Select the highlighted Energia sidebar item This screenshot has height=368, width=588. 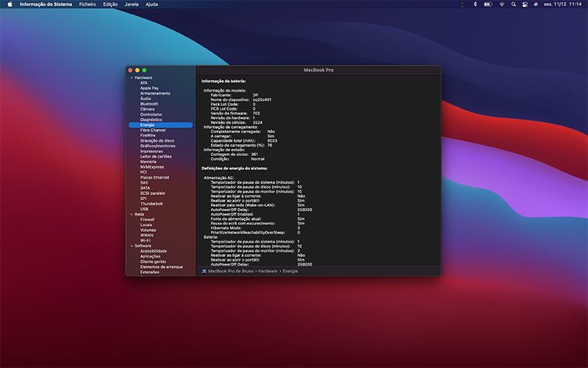coord(160,125)
